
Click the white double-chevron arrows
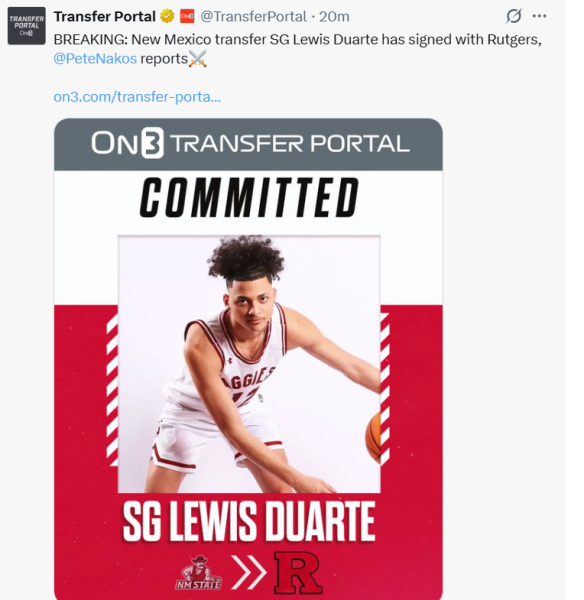[x=248, y=572]
